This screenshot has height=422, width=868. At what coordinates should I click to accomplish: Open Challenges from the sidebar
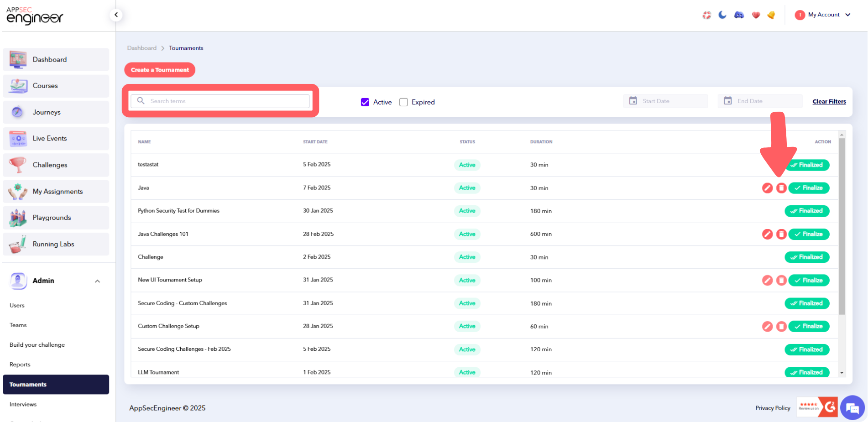tap(50, 165)
